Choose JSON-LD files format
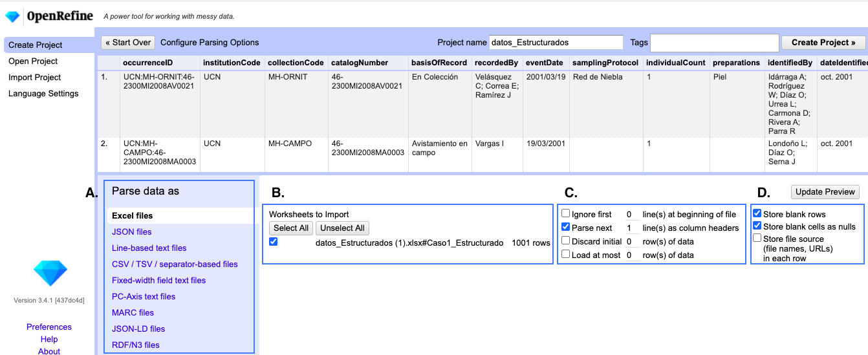This screenshot has width=868, height=355. 138,329
